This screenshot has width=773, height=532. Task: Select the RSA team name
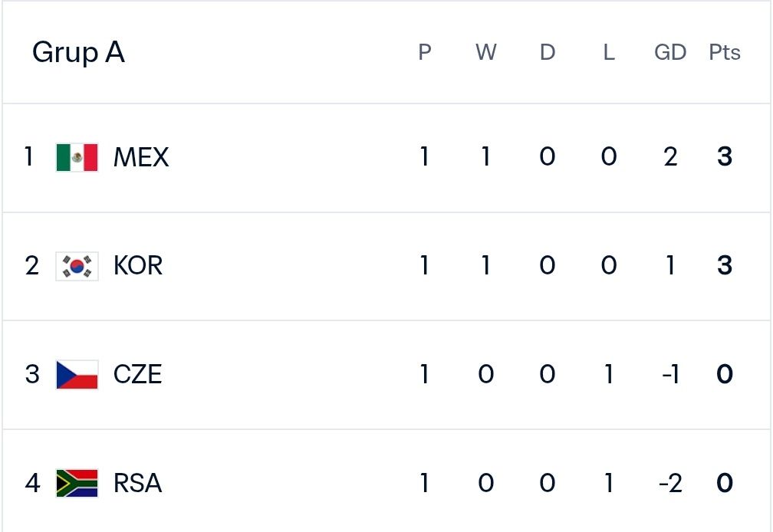click(137, 483)
